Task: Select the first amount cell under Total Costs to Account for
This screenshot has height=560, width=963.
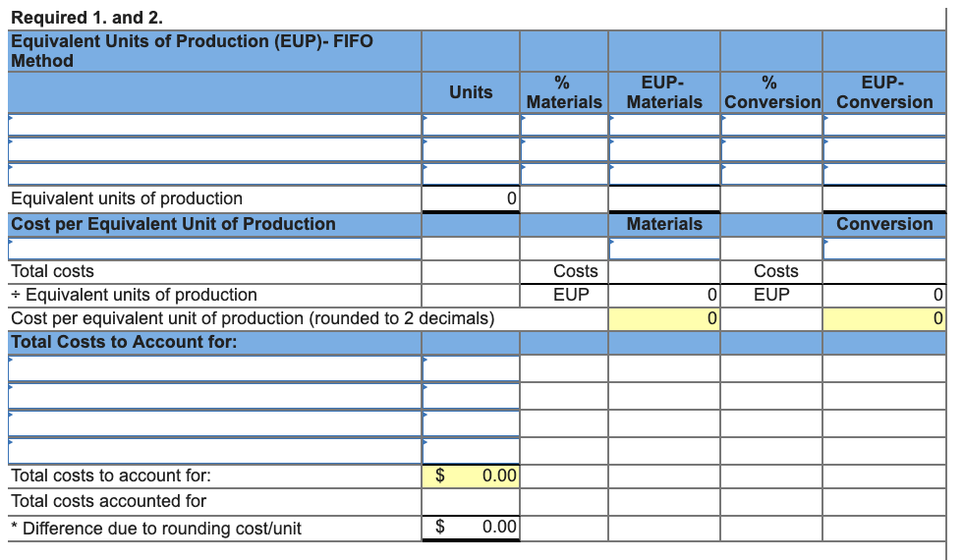Action: [x=471, y=368]
